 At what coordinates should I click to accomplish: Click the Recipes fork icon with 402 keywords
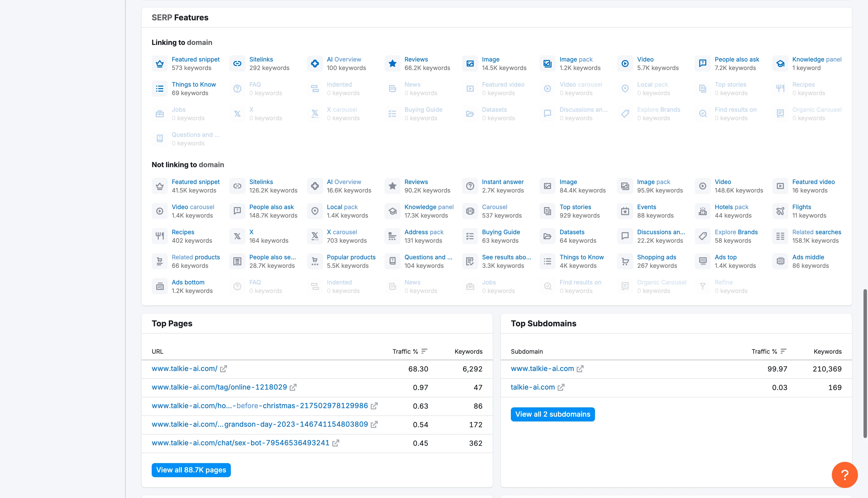pyautogui.click(x=159, y=236)
